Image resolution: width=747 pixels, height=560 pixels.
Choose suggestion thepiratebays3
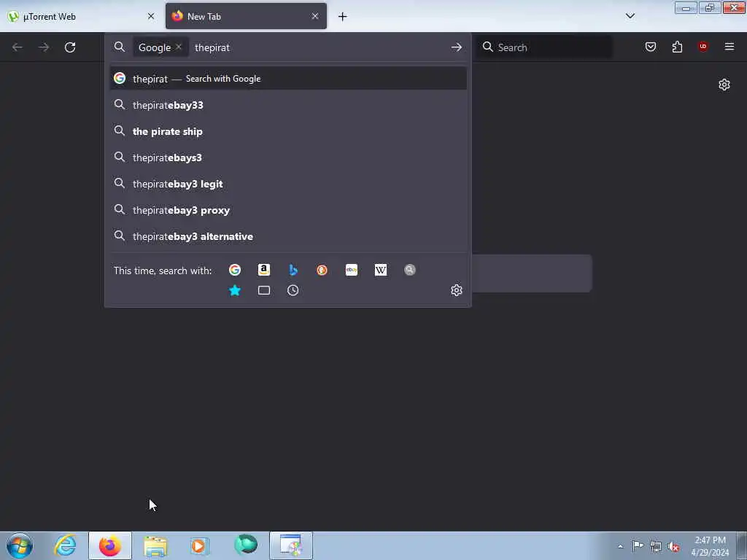point(288,157)
